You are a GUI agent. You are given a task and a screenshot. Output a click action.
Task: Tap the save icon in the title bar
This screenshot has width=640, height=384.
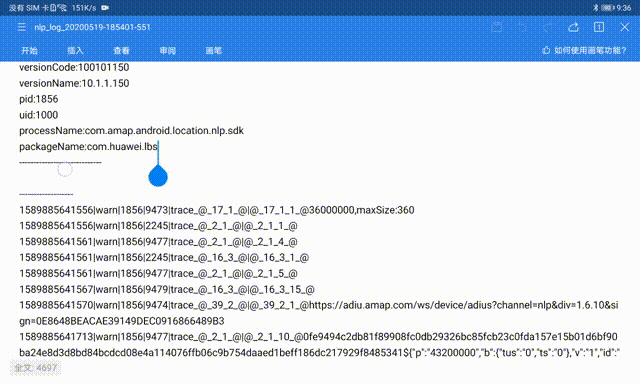click(497, 27)
